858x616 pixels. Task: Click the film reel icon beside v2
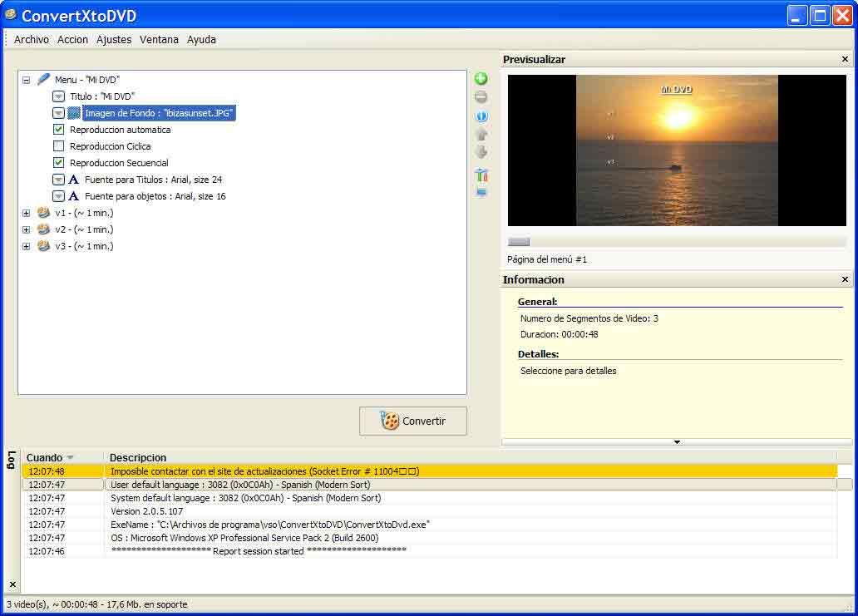coord(44,229)
